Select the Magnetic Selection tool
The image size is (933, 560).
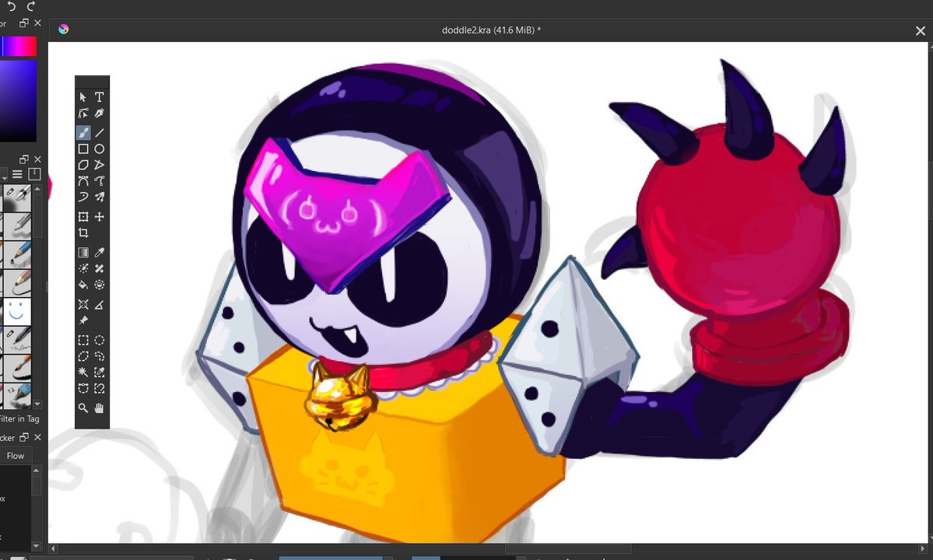point(100,388)
